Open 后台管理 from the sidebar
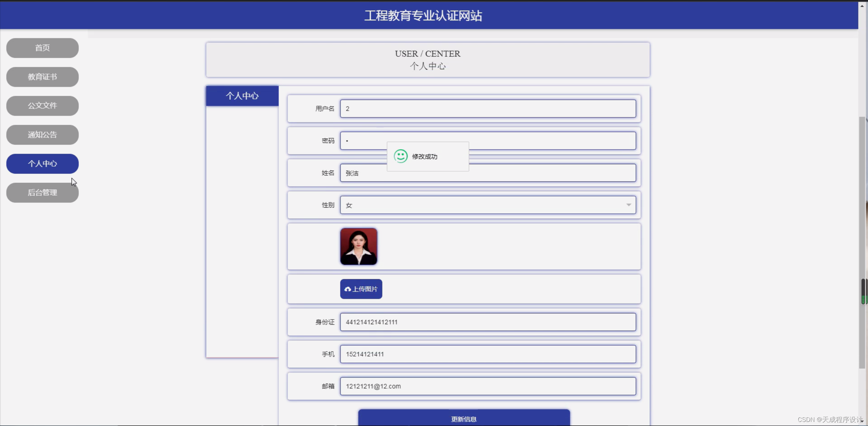Screen dimensions: 868x426 click(x=42, y=193)
